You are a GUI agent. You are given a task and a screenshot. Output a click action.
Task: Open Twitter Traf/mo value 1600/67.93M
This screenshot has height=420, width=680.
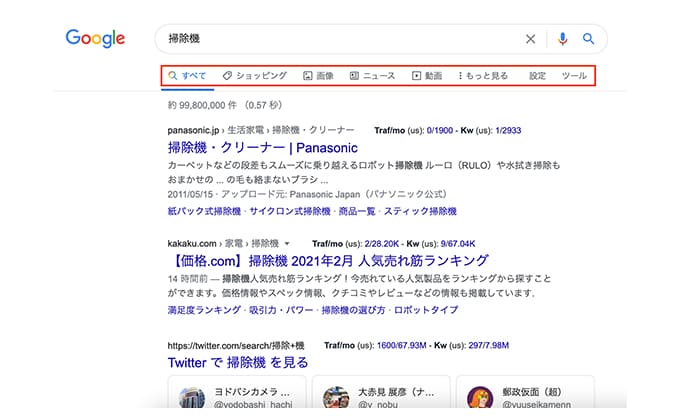click(x=402, y=345)
